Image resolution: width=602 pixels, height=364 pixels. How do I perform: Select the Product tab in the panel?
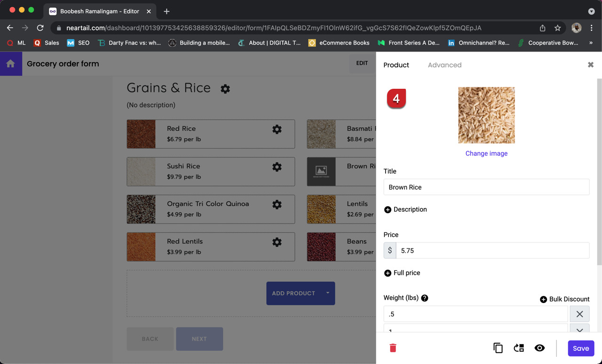click(x=396, y=65)
